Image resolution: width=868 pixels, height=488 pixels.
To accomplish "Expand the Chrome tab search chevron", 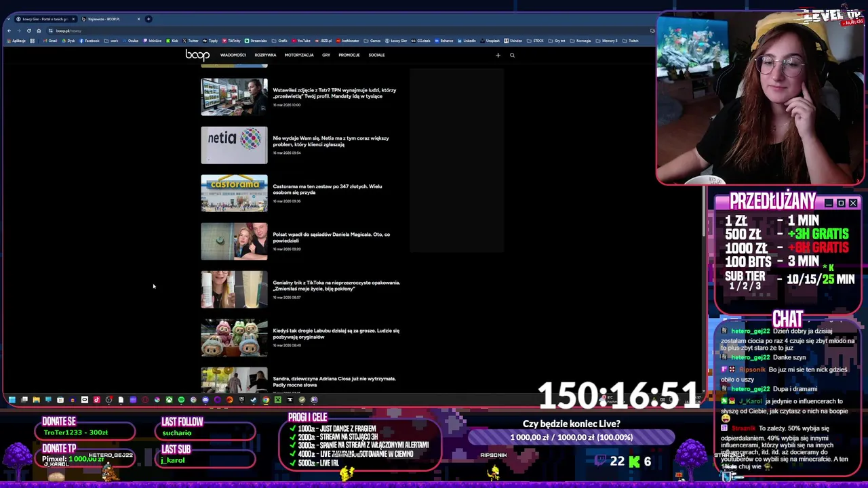I will (x=9, y=19).
